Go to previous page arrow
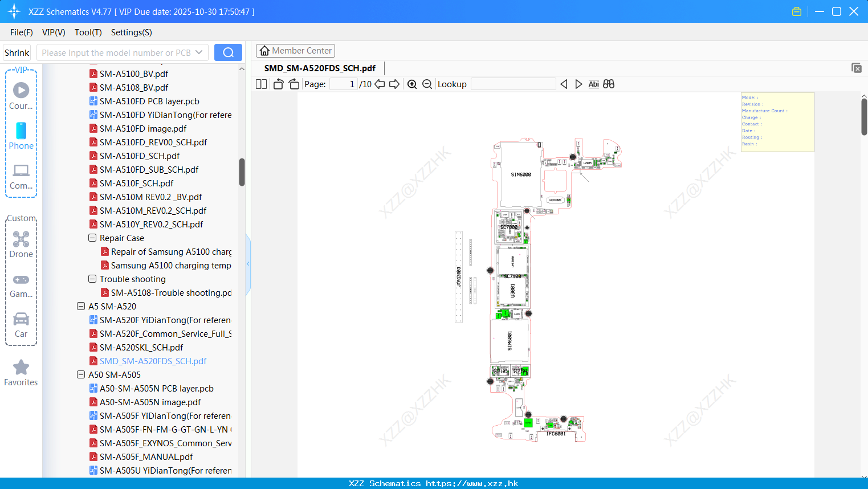The image size is (868, 489). [x=380, y=84]
